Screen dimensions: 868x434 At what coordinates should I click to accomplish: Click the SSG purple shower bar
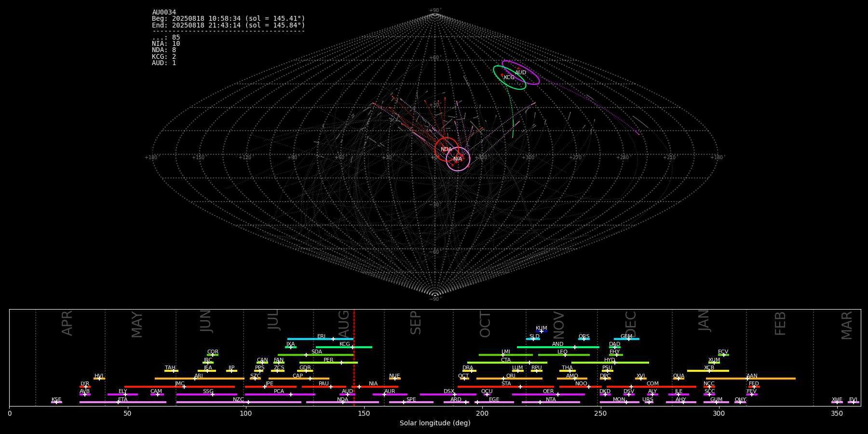(206, 394)
